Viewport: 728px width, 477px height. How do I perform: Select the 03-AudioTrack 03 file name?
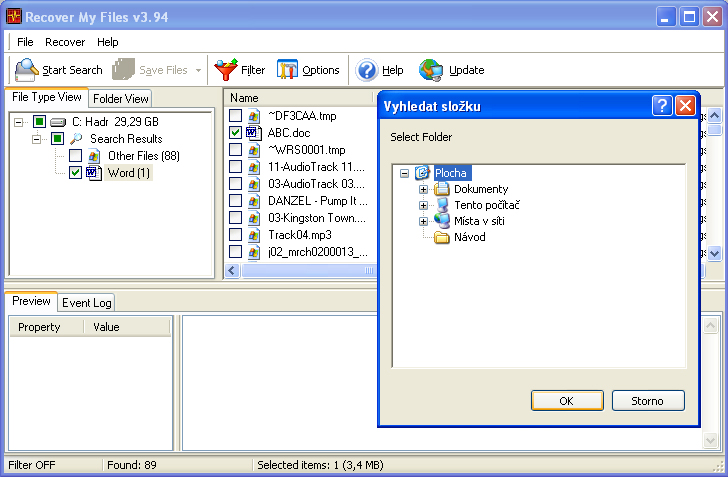pos(316,184)
